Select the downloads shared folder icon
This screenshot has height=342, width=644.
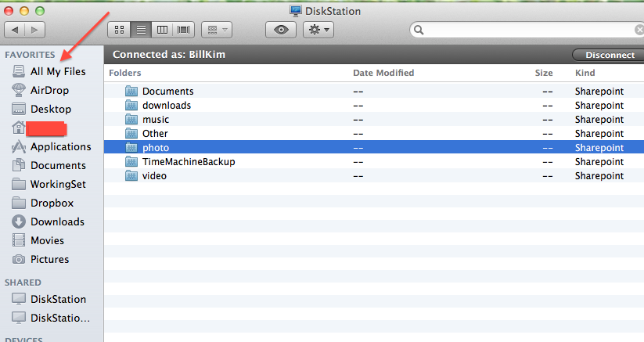(131, 105)
